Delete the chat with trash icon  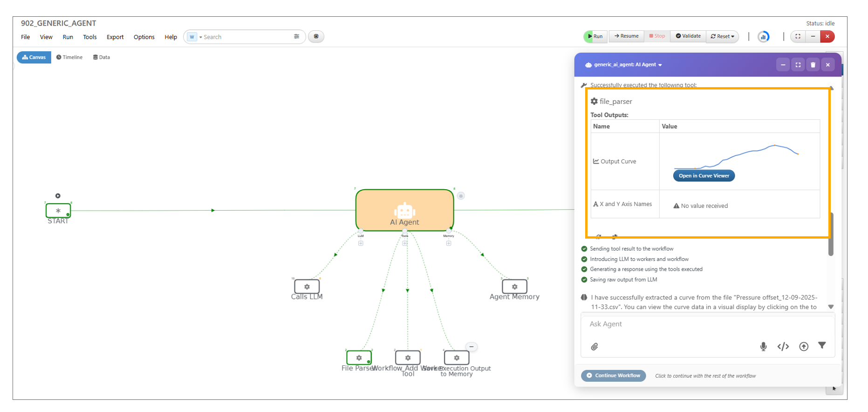coord(813,65)
